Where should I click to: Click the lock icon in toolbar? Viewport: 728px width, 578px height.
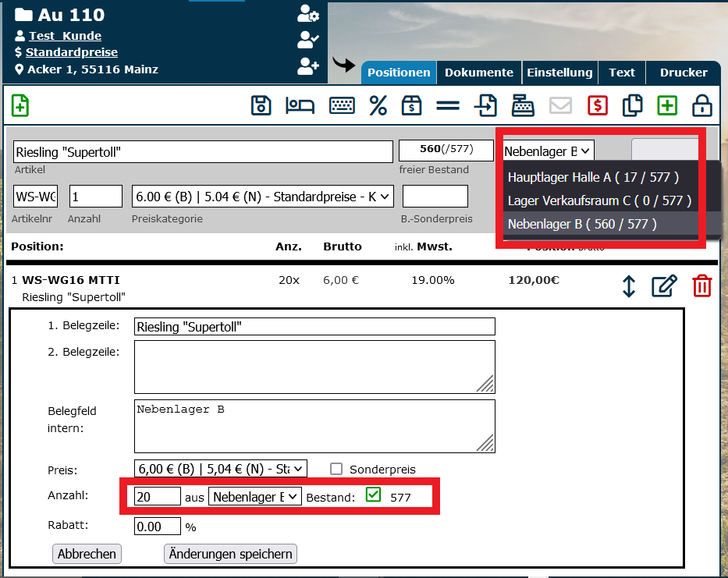click(702, 105)
